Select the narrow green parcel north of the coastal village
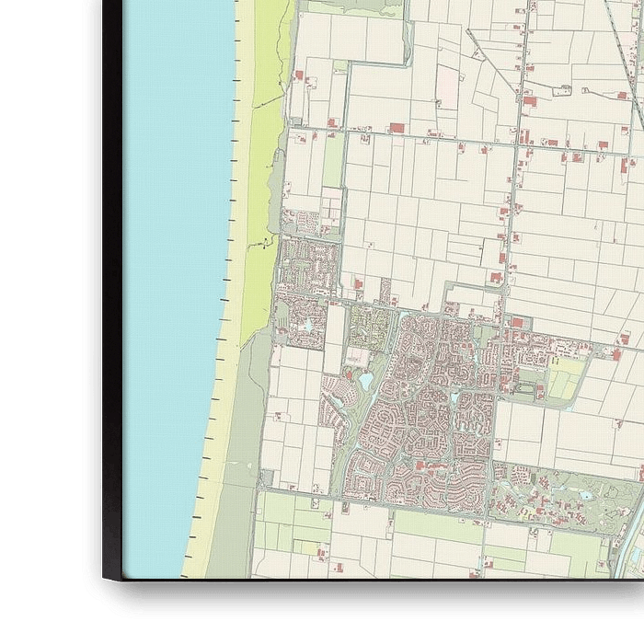 (332, 161)
